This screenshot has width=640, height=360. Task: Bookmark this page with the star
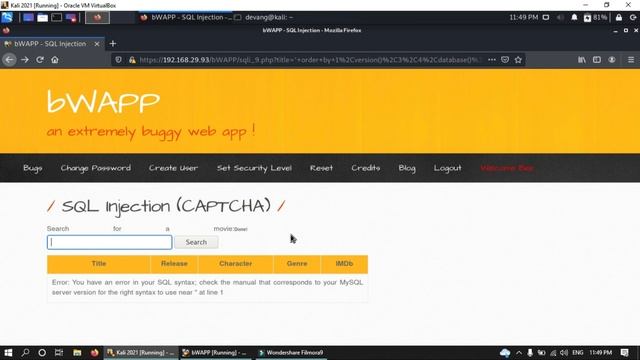(x=518, y=60)
